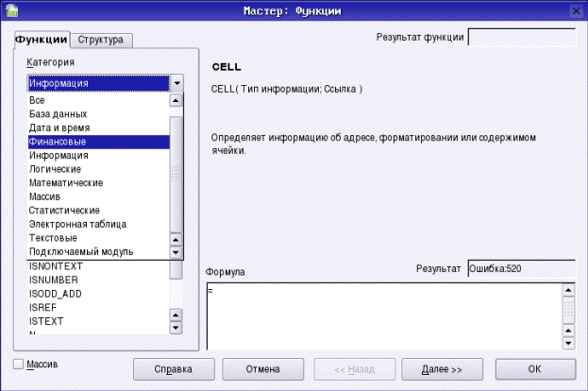The height and width of the screenshot is (391, 588).
Task: Select the highlighted Финансовые category
Action: tap(98, 142)
